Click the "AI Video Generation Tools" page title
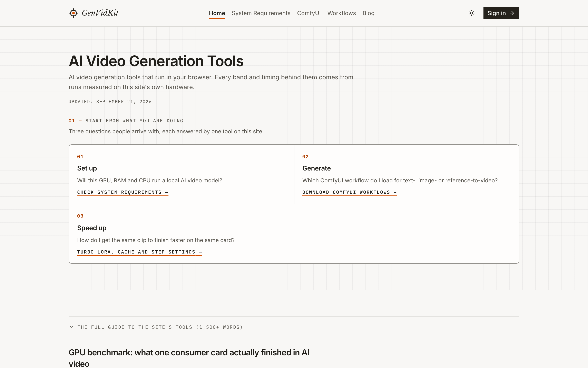 (156, 61)
